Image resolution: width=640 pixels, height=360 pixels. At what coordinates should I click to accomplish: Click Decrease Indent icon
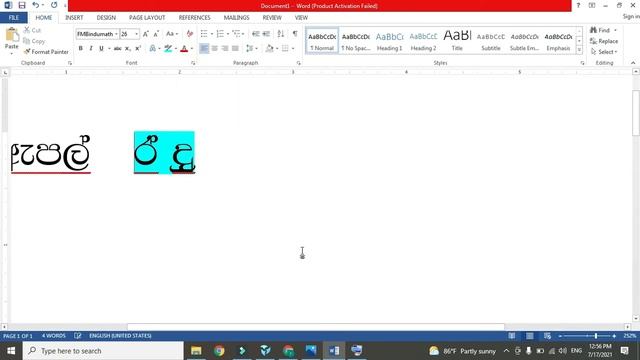256,34
